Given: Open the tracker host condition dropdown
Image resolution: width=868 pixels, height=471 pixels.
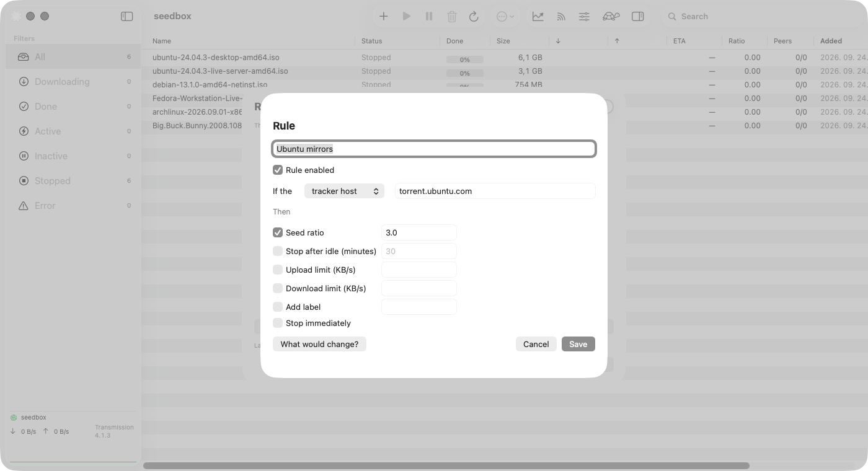Looking at the screenshot, I should (x=344, y=191).
